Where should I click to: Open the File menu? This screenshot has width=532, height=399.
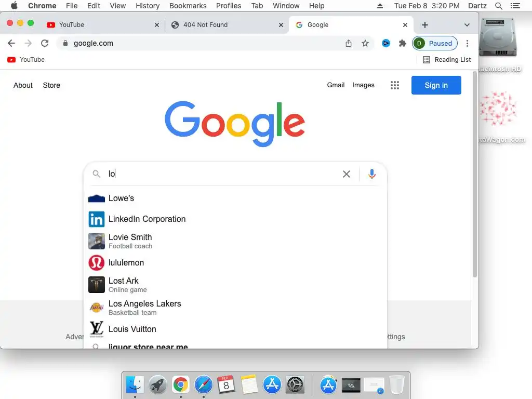click(x=72, y=6)
